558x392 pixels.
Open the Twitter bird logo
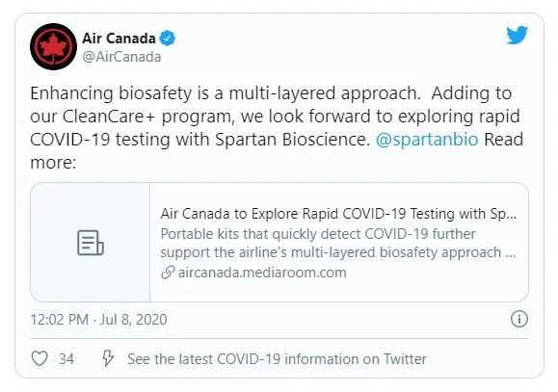click(517, 35)
